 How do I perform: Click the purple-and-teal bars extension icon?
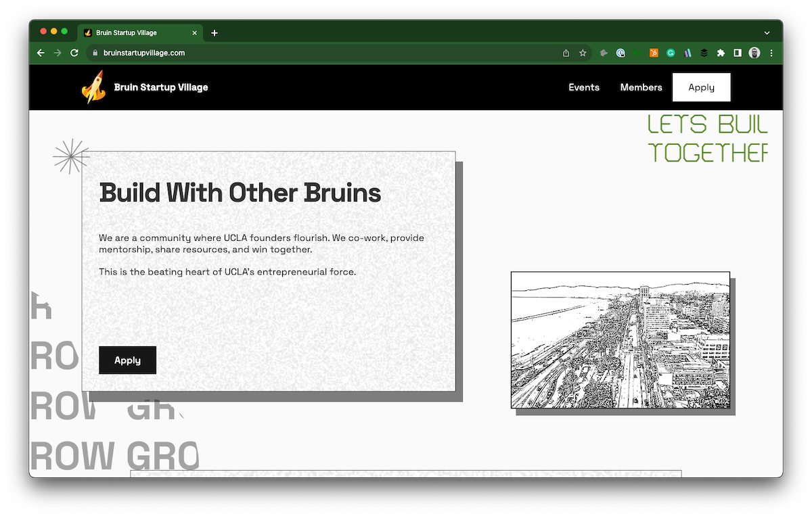(x=687, y=53)
